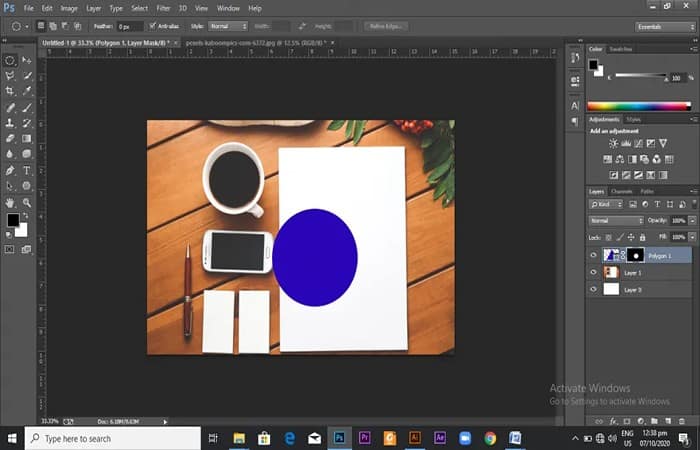Viewport: 700px width, 450px height.
Task: Click Add to selection mode icon
Action: (53, 26)
